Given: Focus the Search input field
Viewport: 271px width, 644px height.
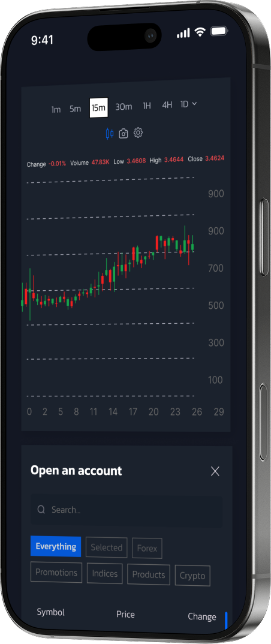Looking at the screenshot, I should click(127, 511).
